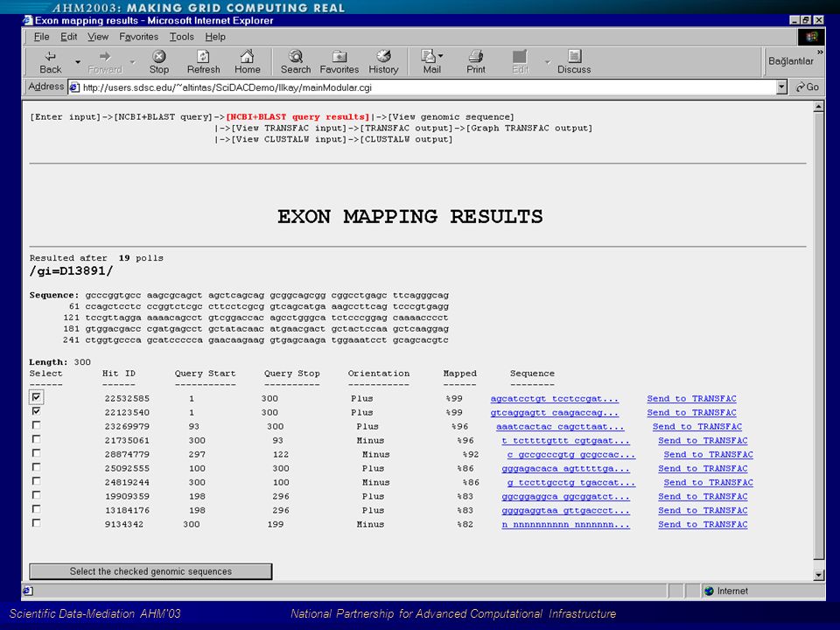Click Send to TRANSFAC for hit 9134342
Image resolution: width=840 pixels, height=630 pixels.
703,524
